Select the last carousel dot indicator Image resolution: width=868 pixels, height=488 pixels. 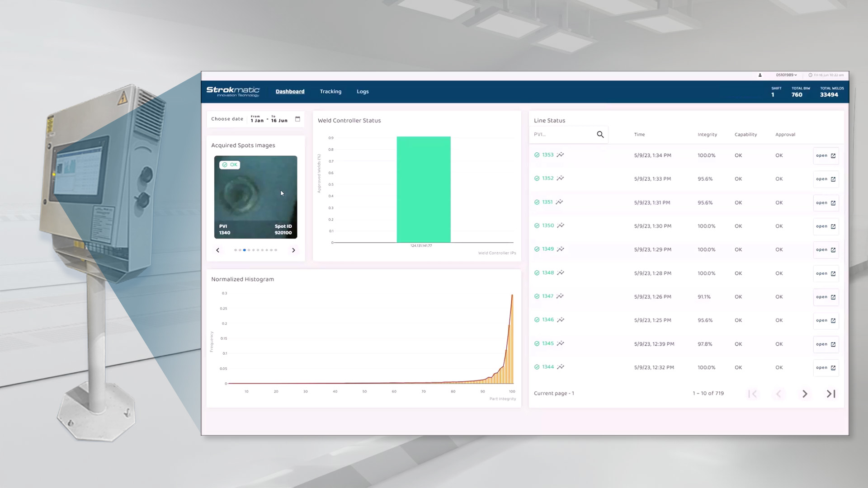(276, 250)
